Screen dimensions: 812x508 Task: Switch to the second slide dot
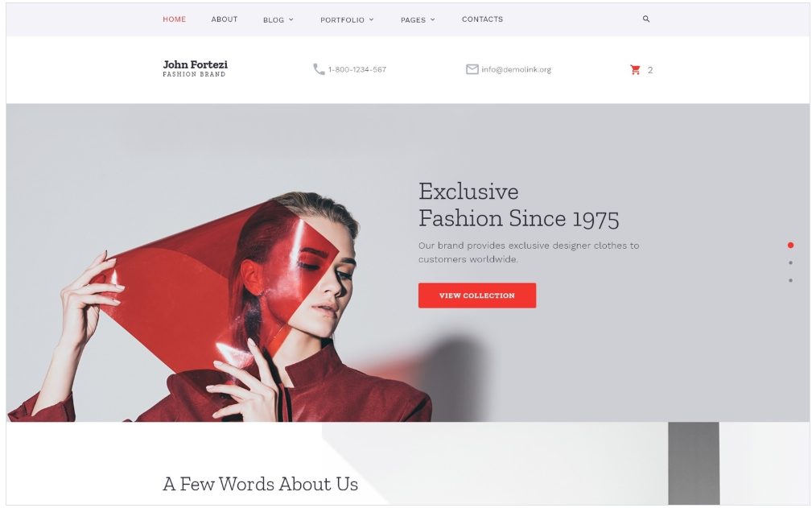click(790, 262)
